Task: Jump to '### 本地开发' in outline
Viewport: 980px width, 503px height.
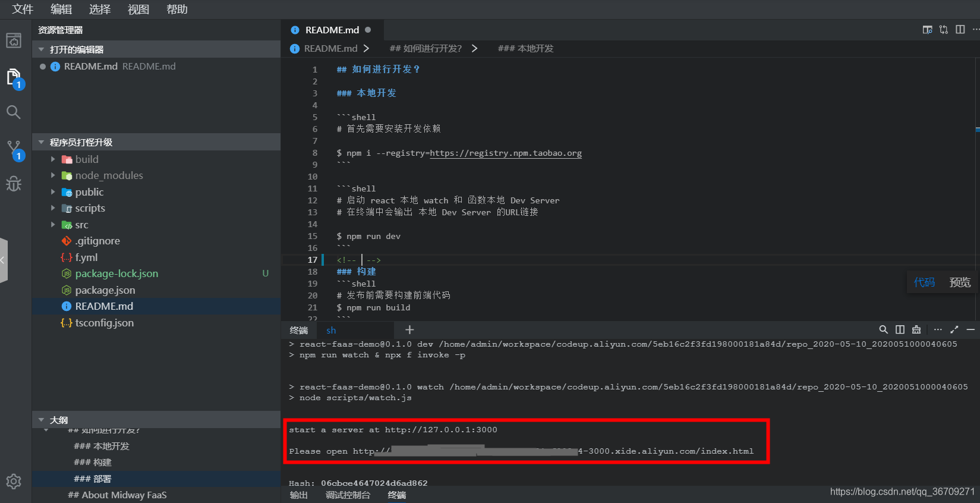Action: point(102,446)
